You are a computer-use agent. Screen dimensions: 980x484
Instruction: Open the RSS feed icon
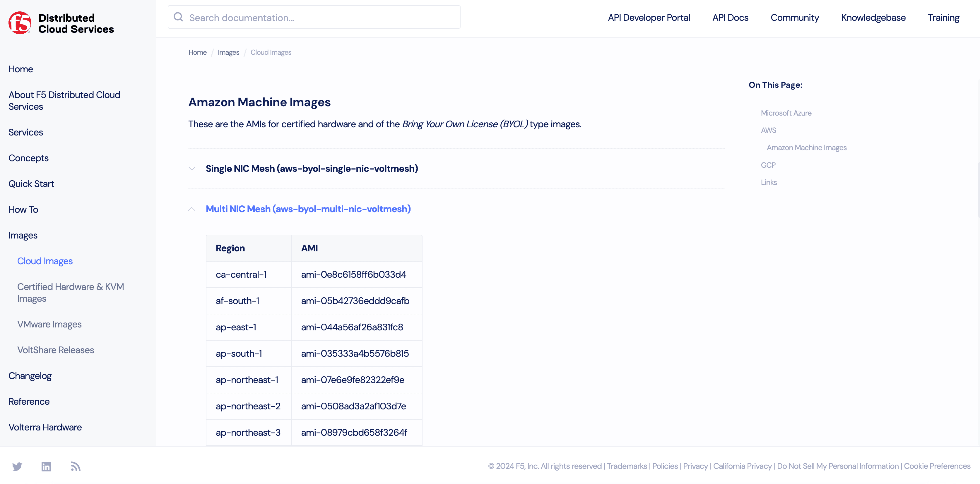[x=75, y=466]
